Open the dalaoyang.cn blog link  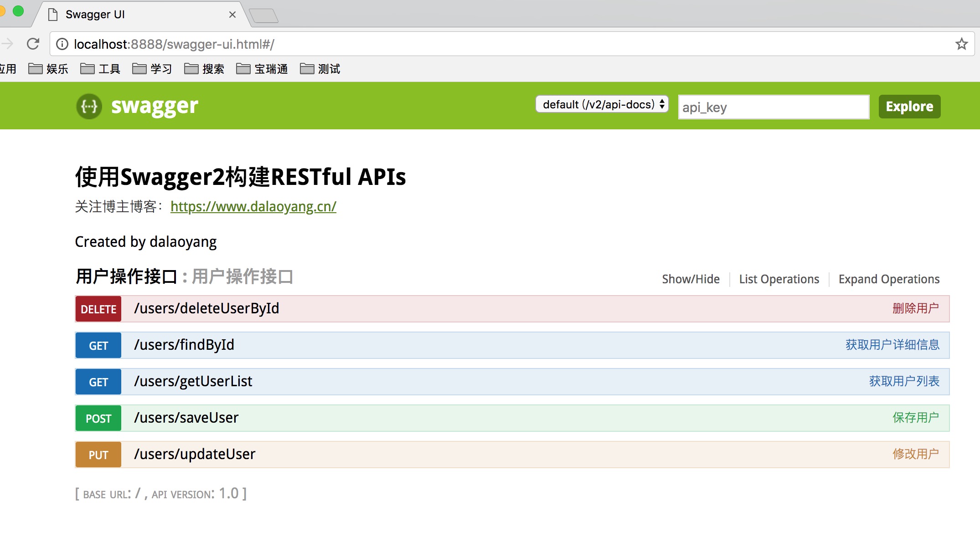[253, 207]
